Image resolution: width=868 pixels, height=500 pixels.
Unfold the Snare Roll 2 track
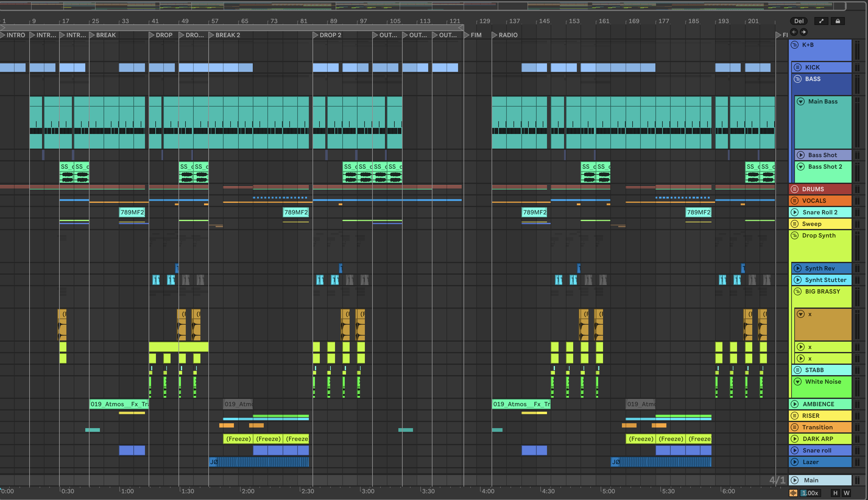[795, 212]
